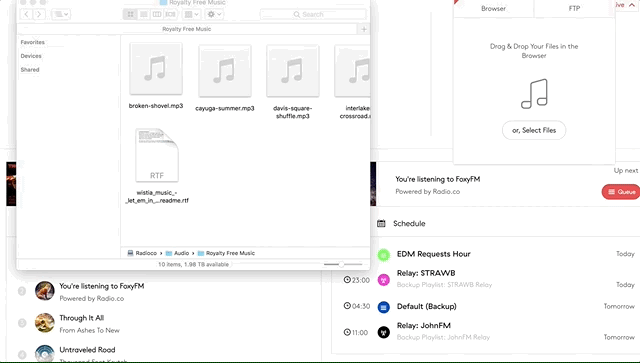
Task: Click the or, Select Files button
Action: click(534, 130)
